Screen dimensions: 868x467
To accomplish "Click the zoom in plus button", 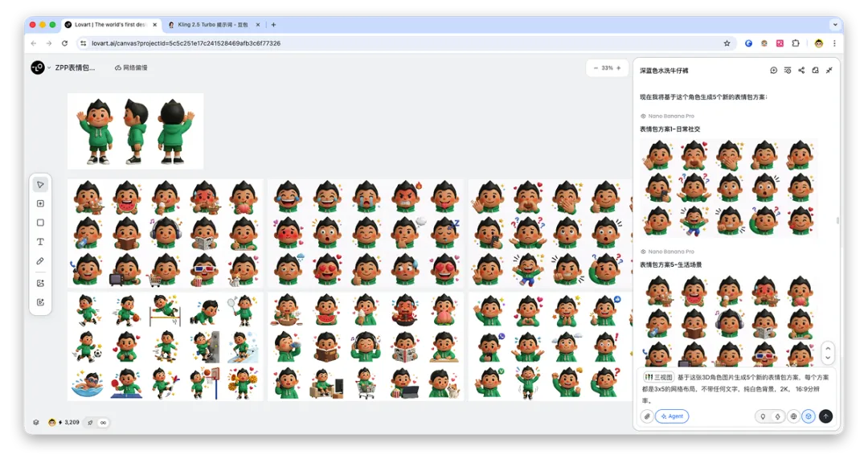I will point(618,68).
